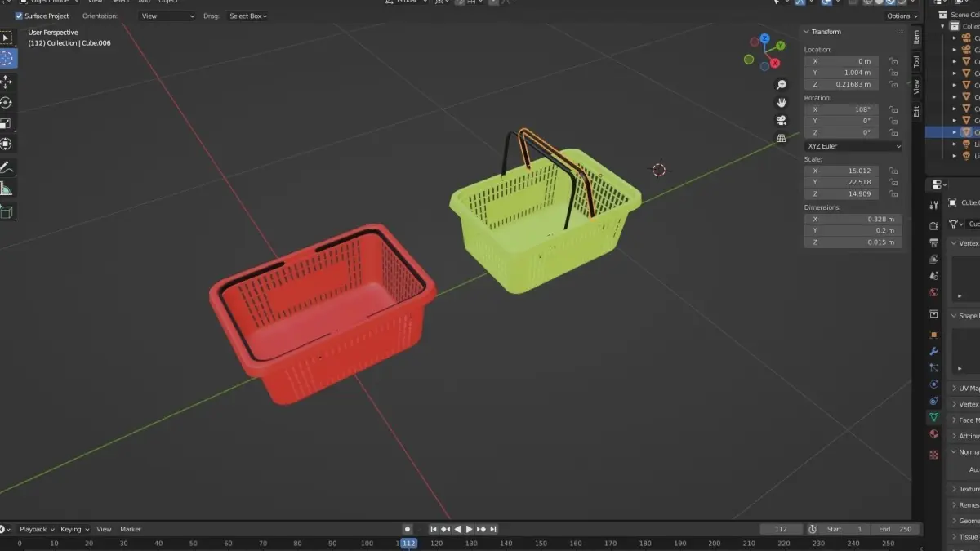Toggle camera view with camera icon
This screenshot has width=980, height=551.
tap(781, 120)
